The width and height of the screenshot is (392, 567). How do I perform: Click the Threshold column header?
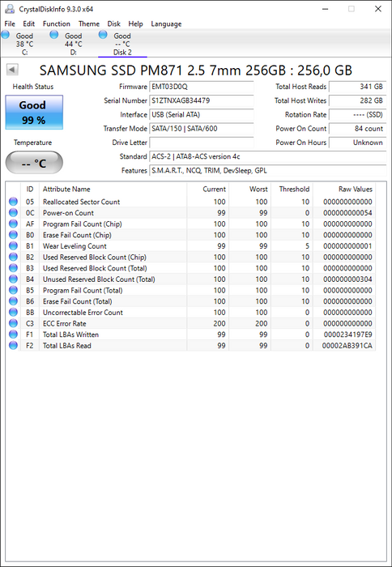[292, 189]
